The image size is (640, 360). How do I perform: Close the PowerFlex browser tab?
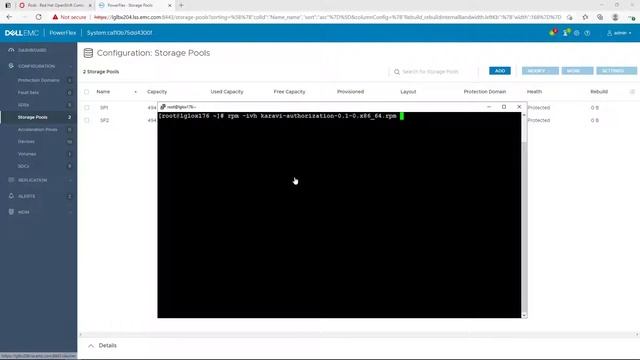[170, 5]
